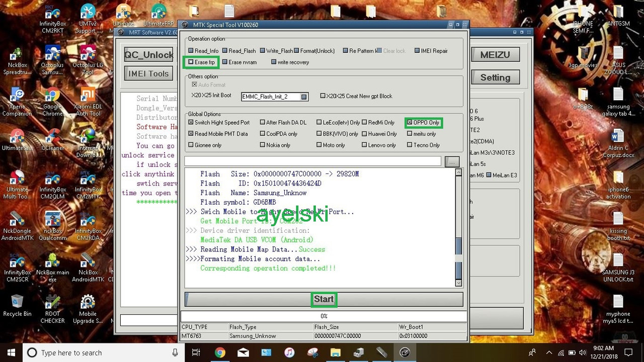Select the Erase nvram operation
This screenshot has width=644, height=362.
click(x=239, y=62)
